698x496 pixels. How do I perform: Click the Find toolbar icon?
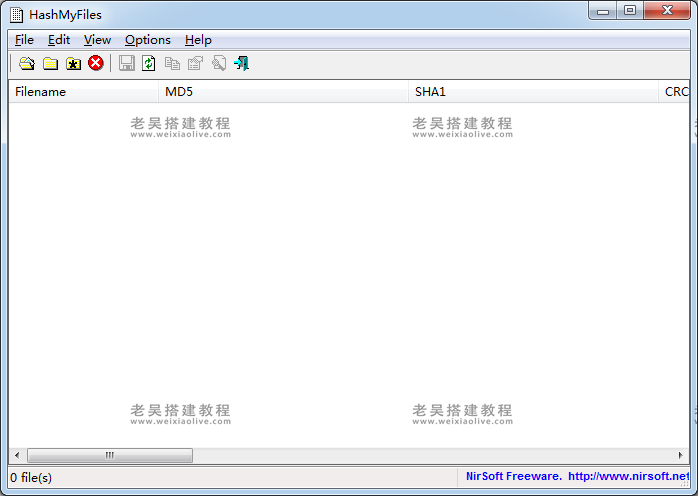[218, 64]
